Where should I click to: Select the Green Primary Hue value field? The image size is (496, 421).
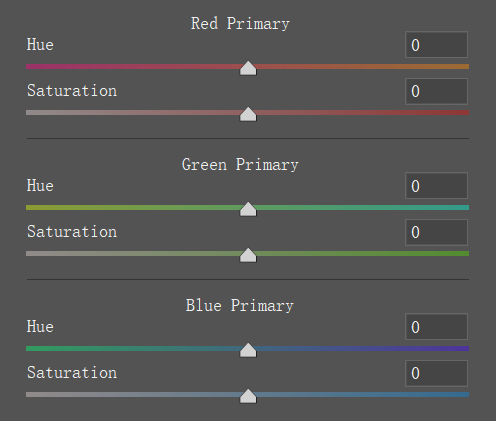point(436,186)
